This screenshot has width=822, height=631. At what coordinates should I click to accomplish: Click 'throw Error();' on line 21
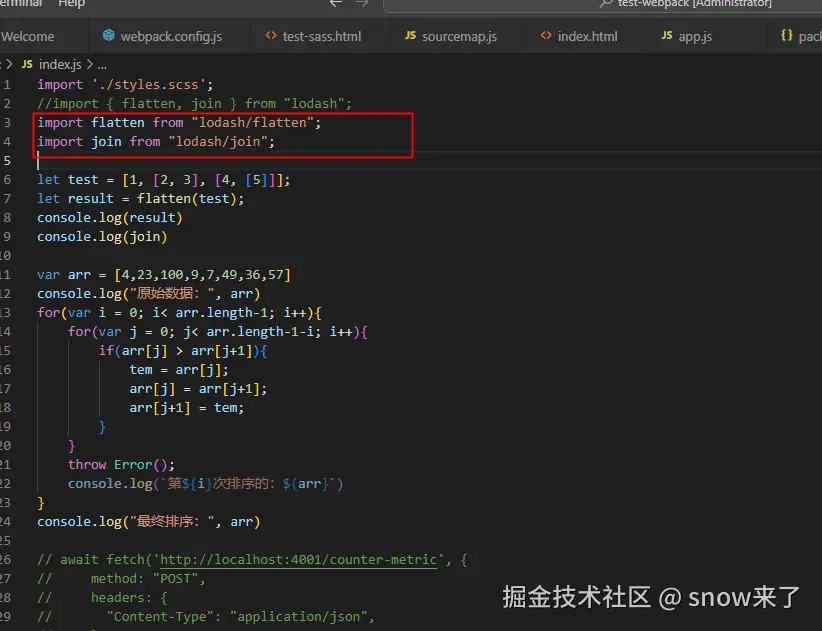(x=121, y=465)
